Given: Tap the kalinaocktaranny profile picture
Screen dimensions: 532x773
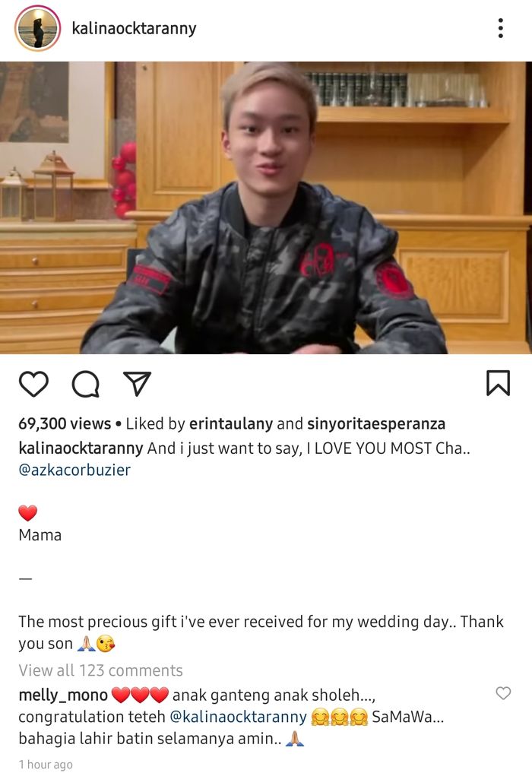Looking at the screenshot, I should pyautogui.click(x=38, y=28).
